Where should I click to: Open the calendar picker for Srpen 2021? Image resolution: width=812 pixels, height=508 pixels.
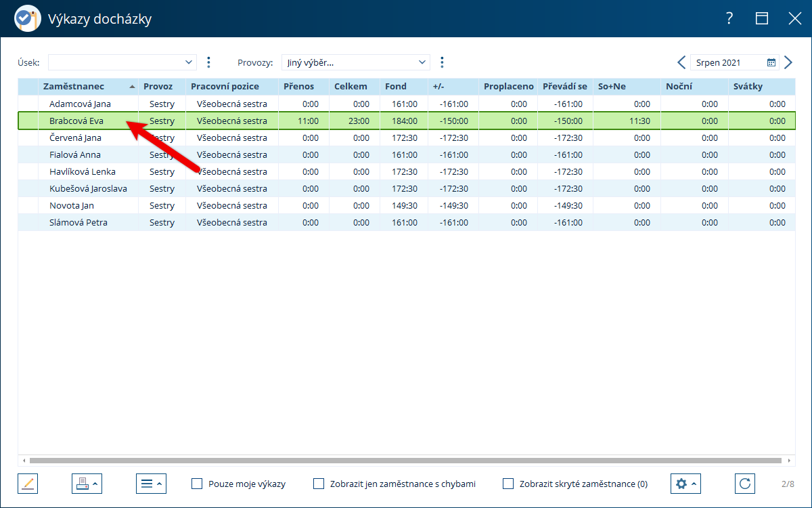[771, 62]
